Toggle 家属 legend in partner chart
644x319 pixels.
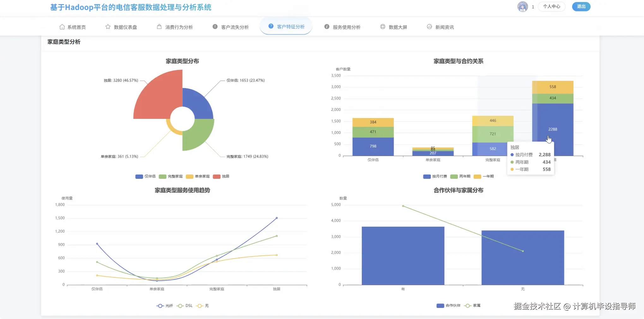[x=472, y=306]
